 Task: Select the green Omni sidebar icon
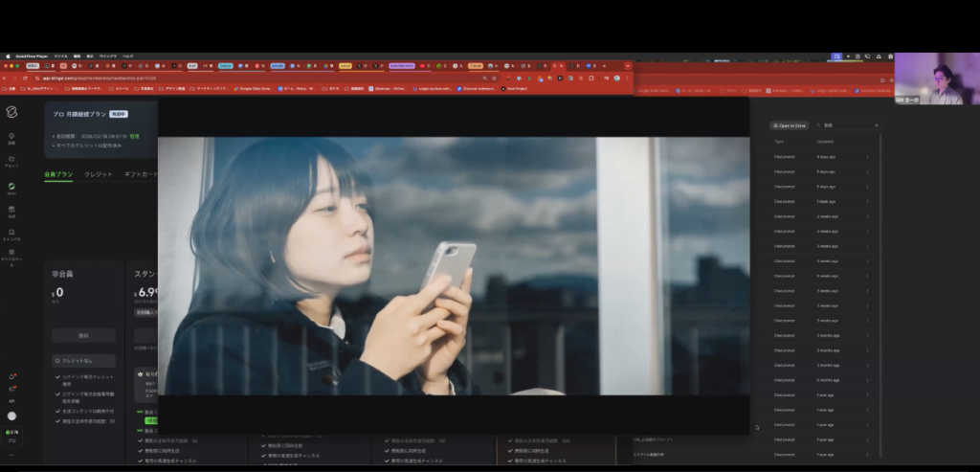(x=11, y=188)
